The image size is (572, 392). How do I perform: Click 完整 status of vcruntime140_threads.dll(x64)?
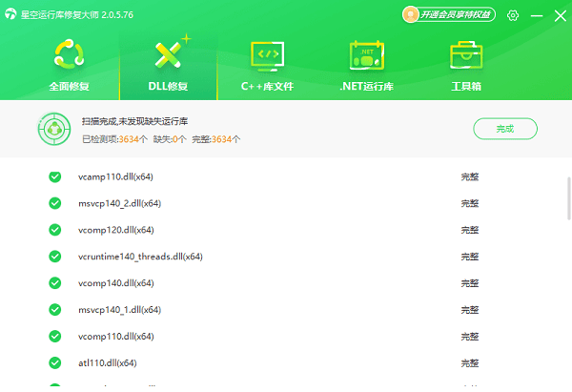(470, 257)
